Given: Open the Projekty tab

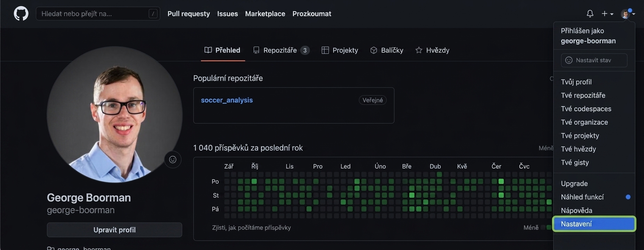Looking at the screenshot, I should pos(340,50).
